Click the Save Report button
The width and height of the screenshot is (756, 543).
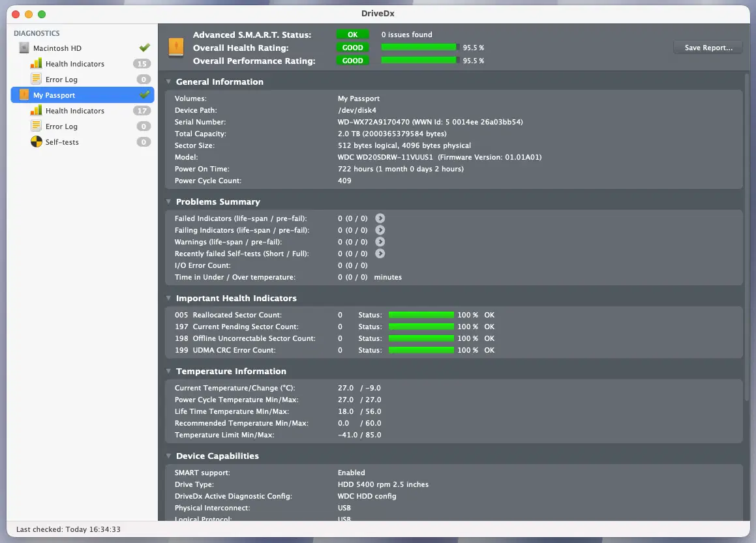(708, 47)
